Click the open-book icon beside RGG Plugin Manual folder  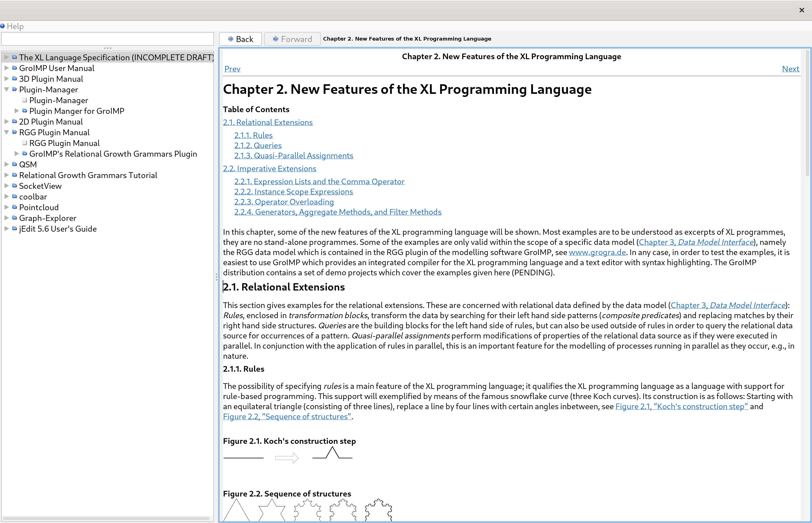click(x=14, y=132)
